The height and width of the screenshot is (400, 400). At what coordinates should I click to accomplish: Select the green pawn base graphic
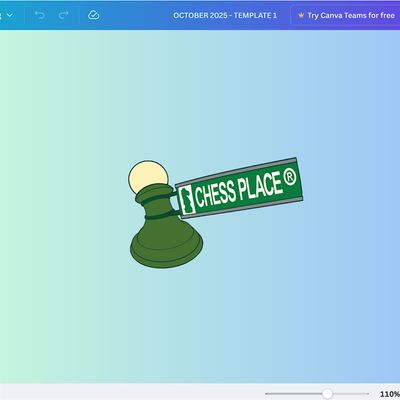point(166,227)
